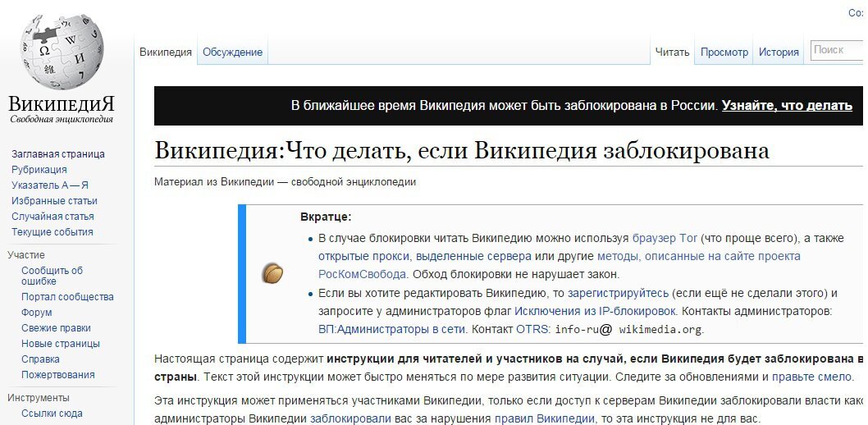Follow the OTRS link
868x425 pixels.
tap(532, 329)
